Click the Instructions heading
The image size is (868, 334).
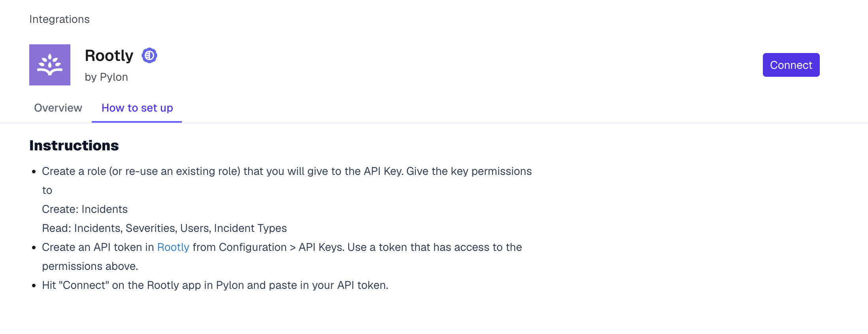(74, 146)
